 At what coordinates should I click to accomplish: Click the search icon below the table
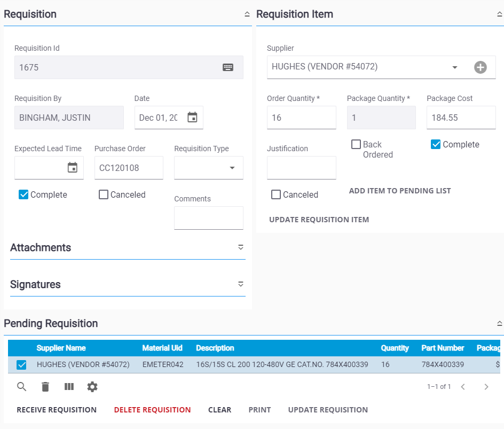tap(22, 387)
